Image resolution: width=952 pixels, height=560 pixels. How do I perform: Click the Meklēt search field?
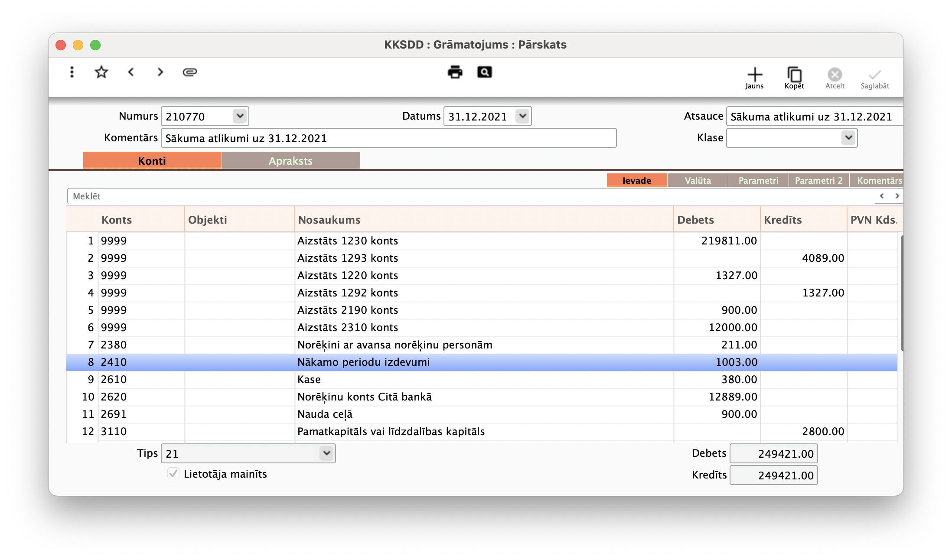pyautogui.click(x=434, y=196)
